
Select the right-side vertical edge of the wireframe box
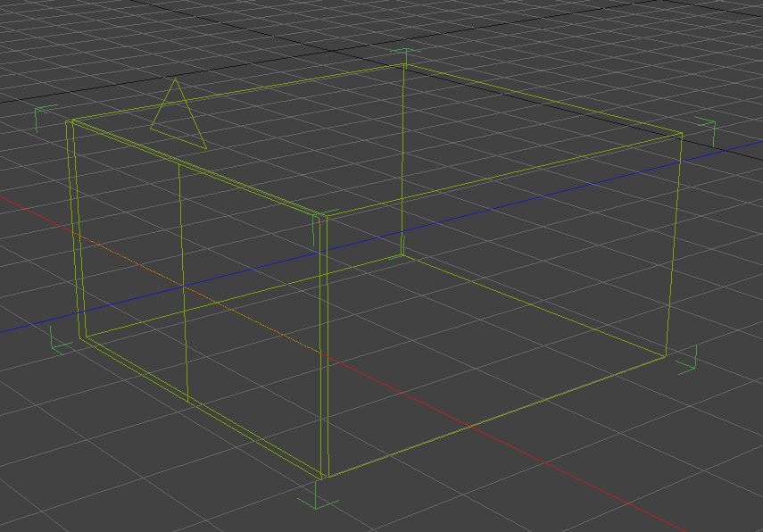click(674, 245)
